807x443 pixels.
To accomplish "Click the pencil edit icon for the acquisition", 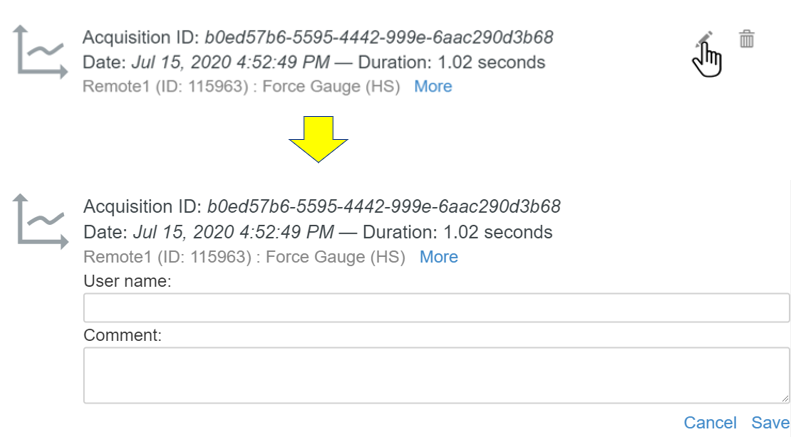I will pyautogui.click(x=704, y=39).
